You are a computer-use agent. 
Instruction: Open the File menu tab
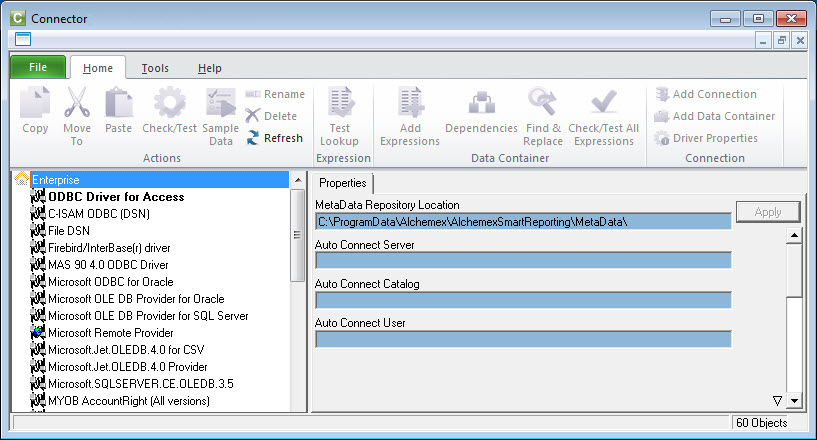click(38, 67)
